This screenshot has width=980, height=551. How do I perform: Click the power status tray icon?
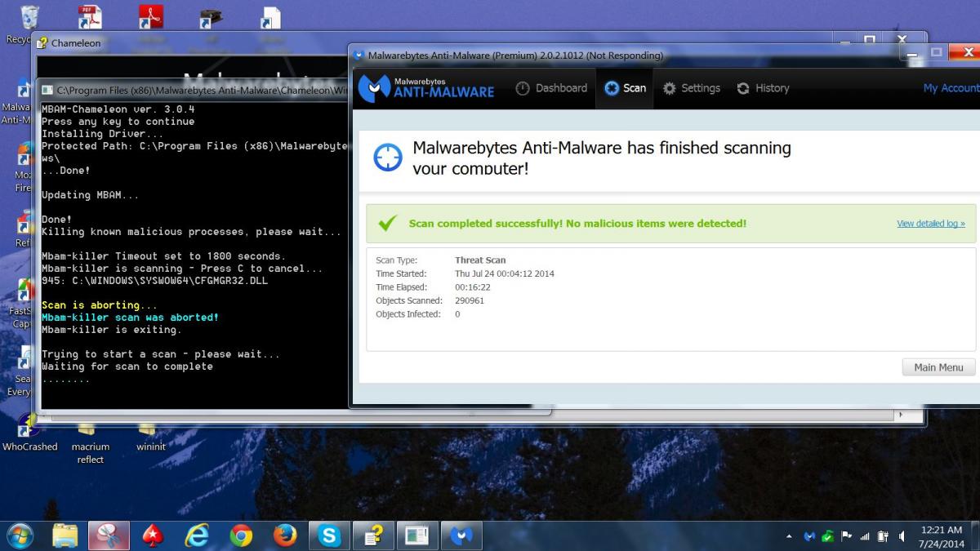[x=883, y=536]
